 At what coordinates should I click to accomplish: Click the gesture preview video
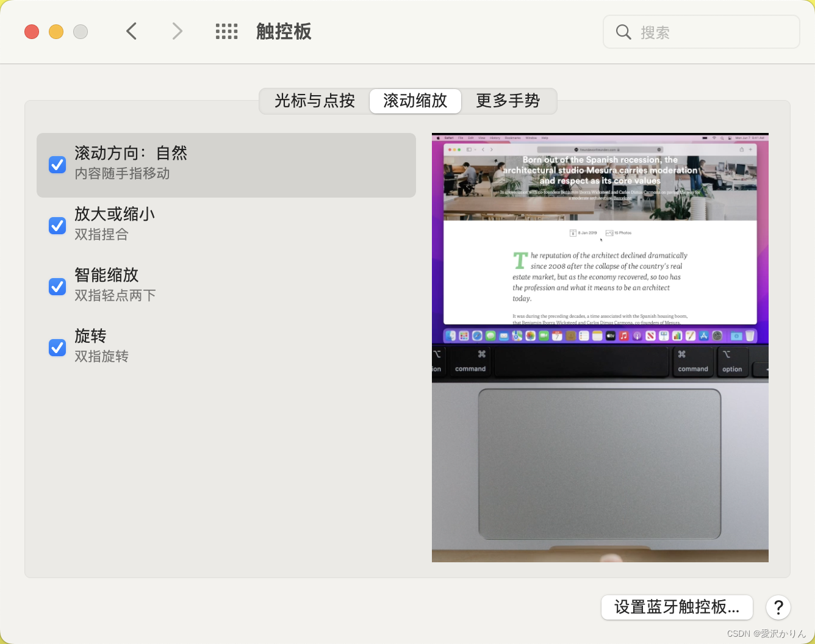click(x=600, y=348)
